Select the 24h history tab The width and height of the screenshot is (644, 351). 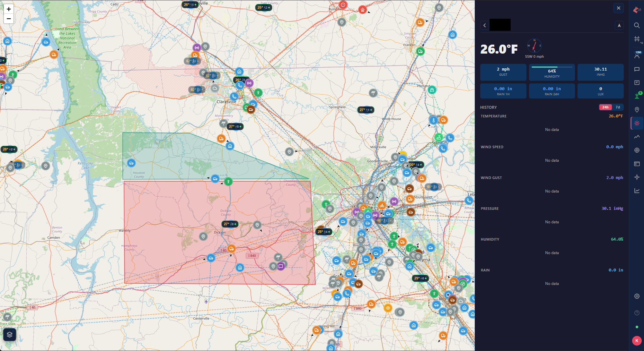[x=605, y=107]
